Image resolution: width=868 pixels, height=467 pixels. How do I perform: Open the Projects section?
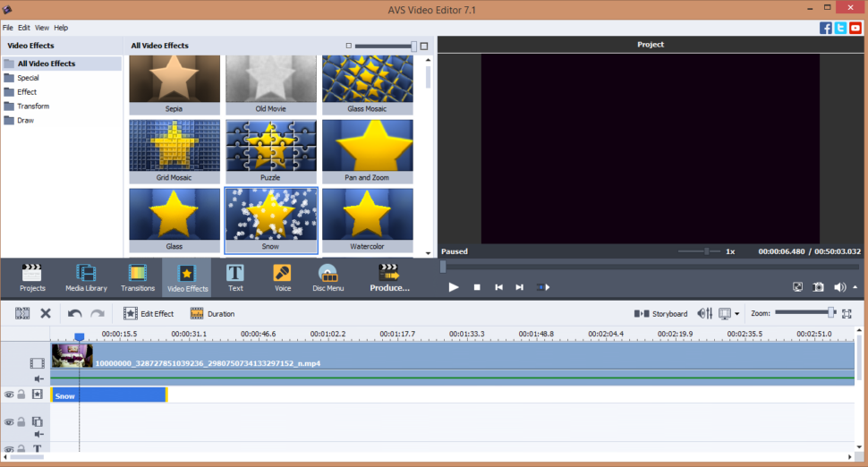click(x=32, y=278)
